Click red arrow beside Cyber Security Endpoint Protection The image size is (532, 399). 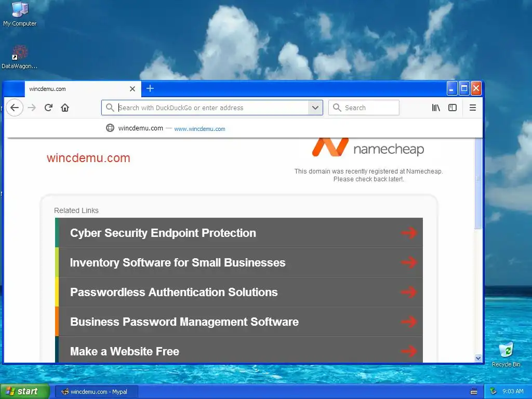point(409,233)
